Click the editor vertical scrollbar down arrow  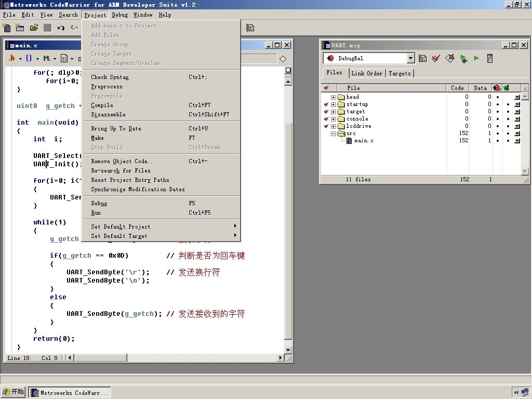288,350
